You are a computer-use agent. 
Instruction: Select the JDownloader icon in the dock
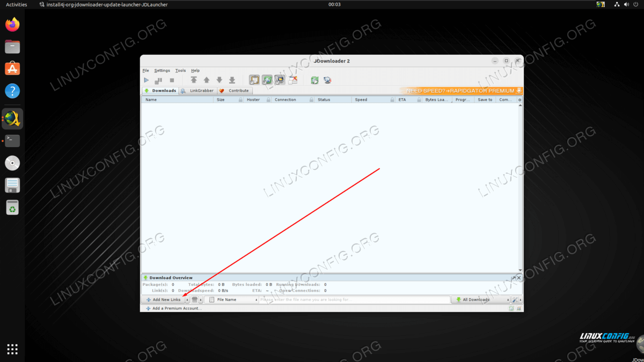[x=12, y=119]
